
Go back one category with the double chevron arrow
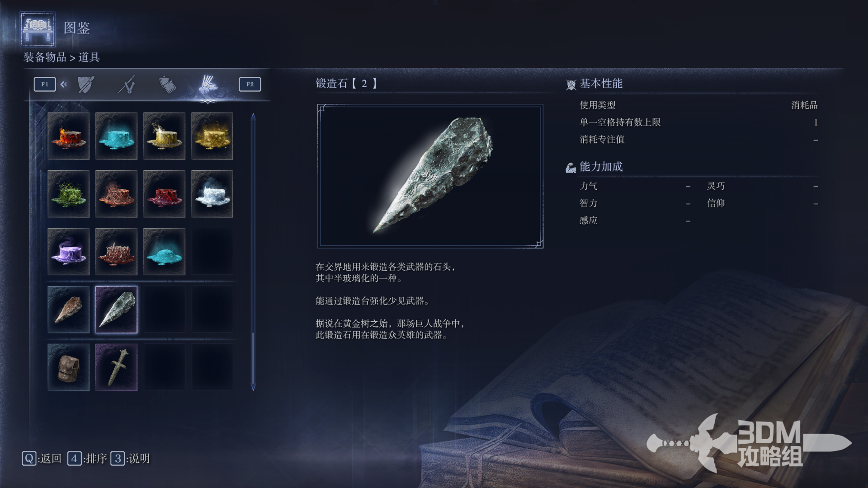tap(64, 84)
